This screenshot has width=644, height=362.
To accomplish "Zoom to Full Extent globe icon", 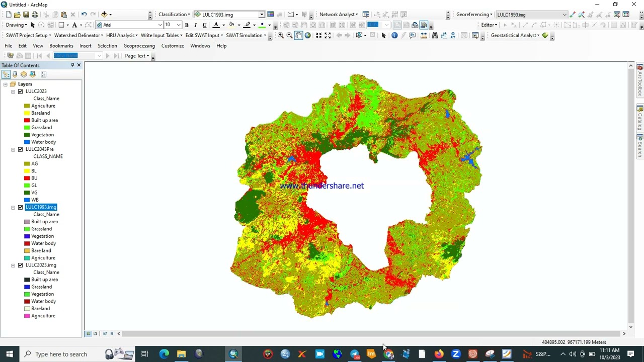I will pos(307,35).
